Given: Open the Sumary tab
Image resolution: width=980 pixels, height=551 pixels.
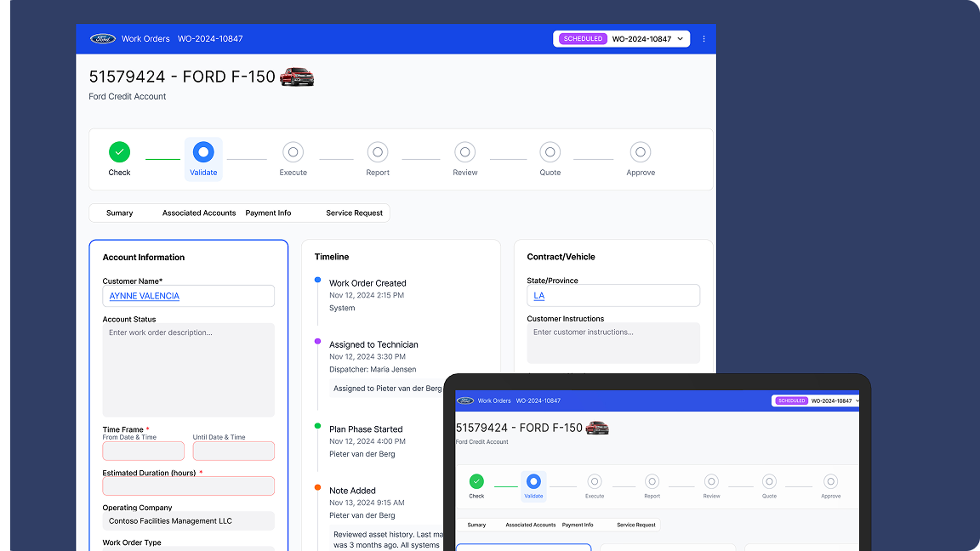Looking at the screenshot, I should click(x=119, y=213).
